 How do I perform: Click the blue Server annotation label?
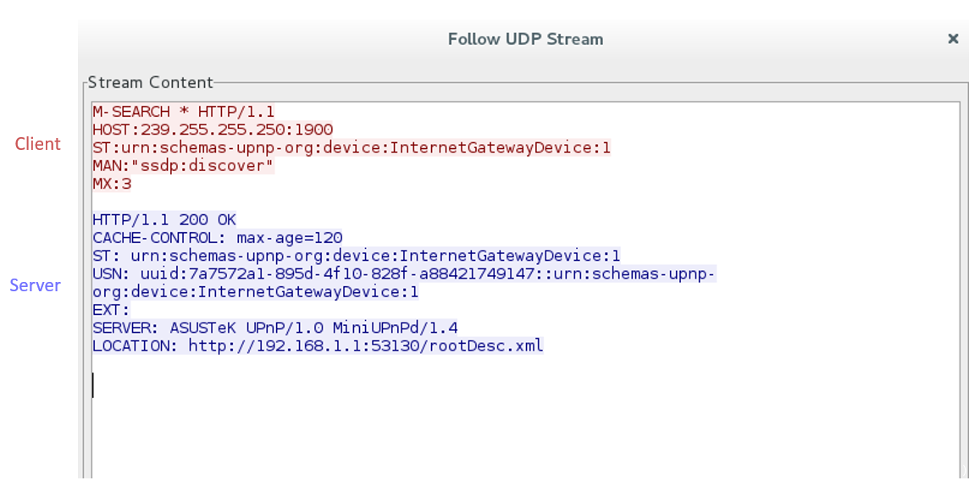pyautogui.click(x=36, y=285)
